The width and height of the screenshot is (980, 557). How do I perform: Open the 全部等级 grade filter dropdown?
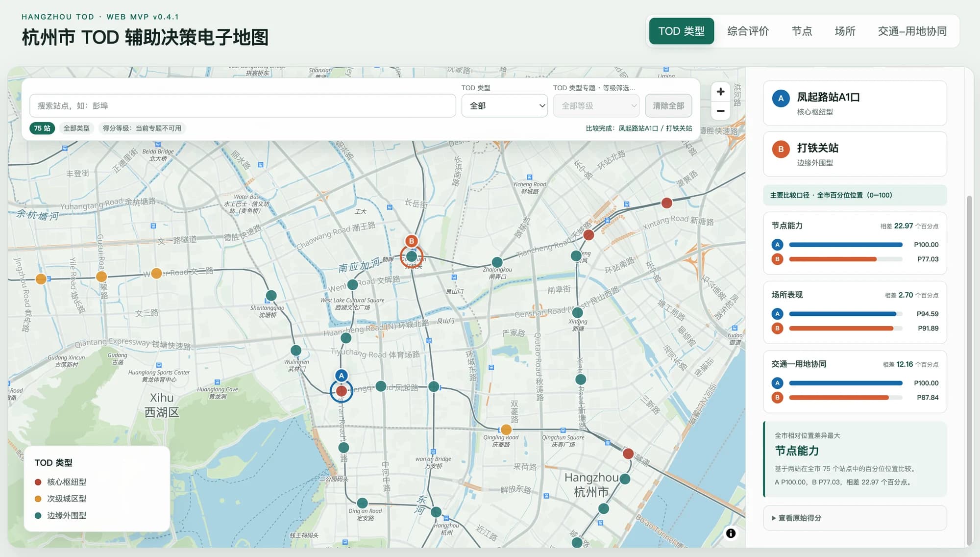[596, 105]
